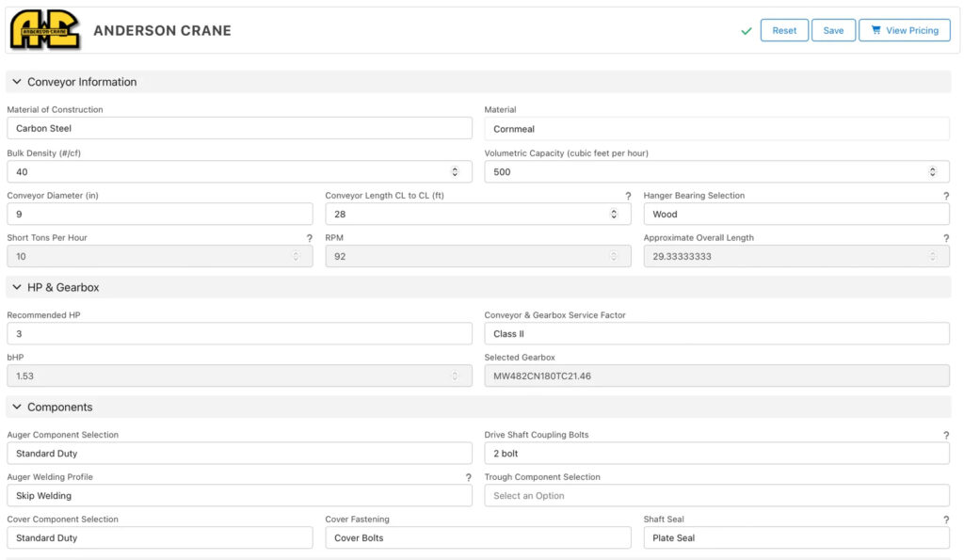This screenshot has height=560, width=964.
Task: Adjust the Bulk Density stepper arrows
Action: point(455,172)
